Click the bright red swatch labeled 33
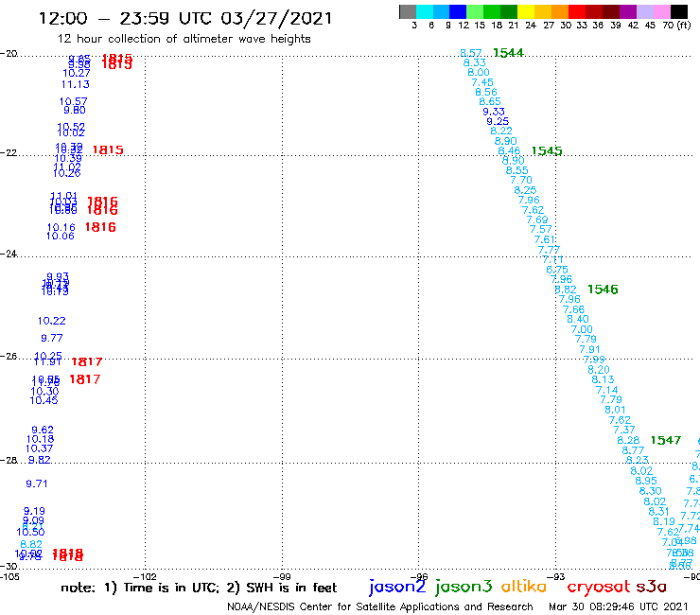Screen dimensions: 700x615 pos(577,11)
